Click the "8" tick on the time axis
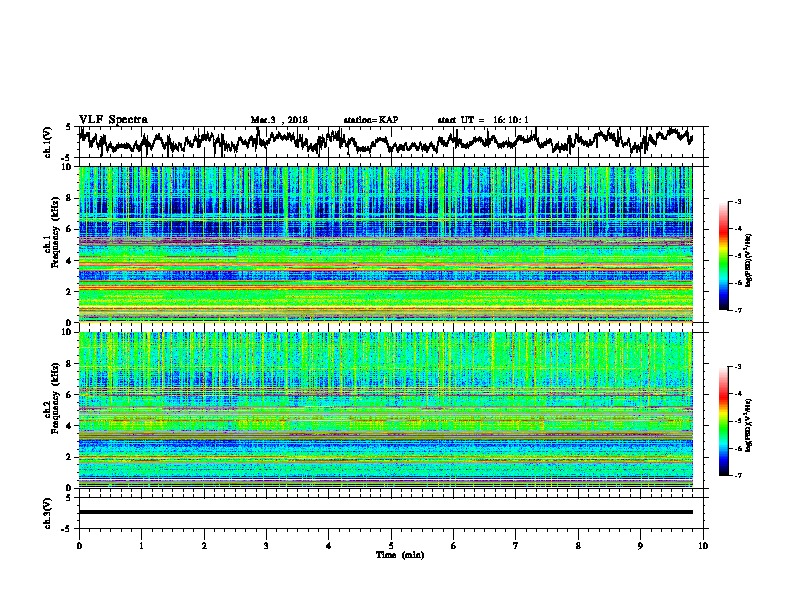 coord(578,546)
